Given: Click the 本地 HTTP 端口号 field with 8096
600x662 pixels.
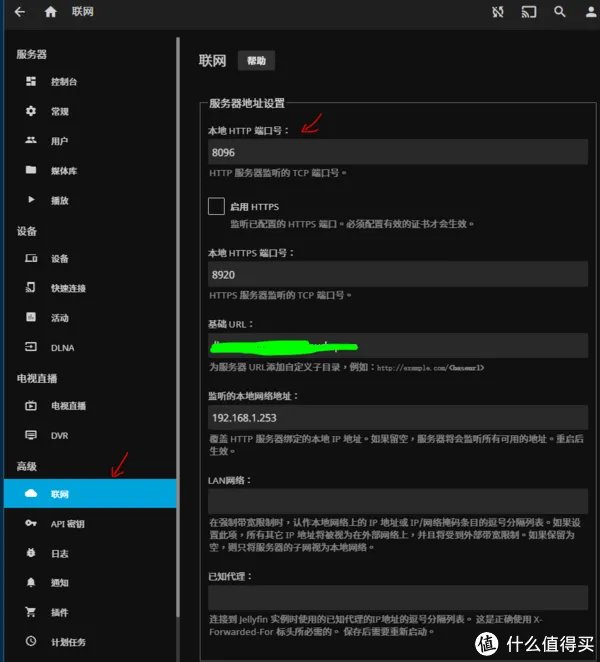Looking at the screenshot, I should [x=398, y=152].
